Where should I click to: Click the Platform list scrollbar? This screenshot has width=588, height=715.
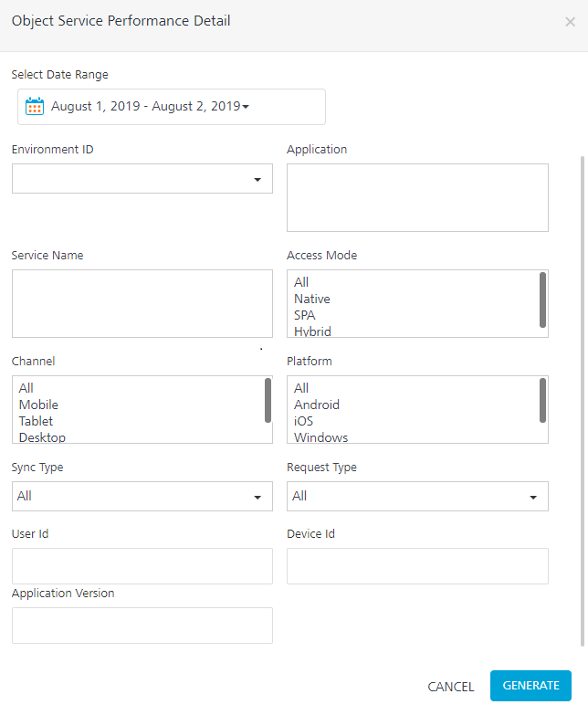(x=542, y=400)
